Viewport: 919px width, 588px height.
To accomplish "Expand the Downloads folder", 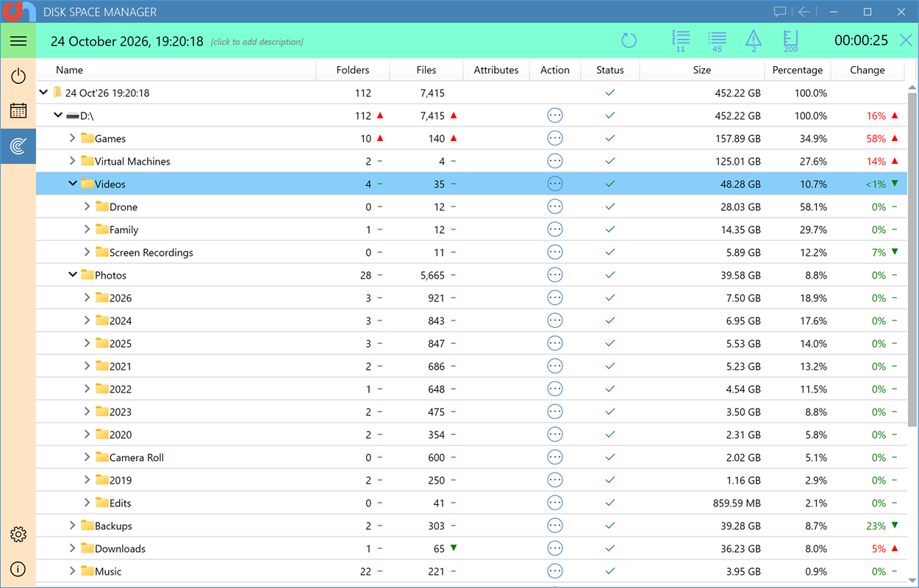I will click(73, 548).
